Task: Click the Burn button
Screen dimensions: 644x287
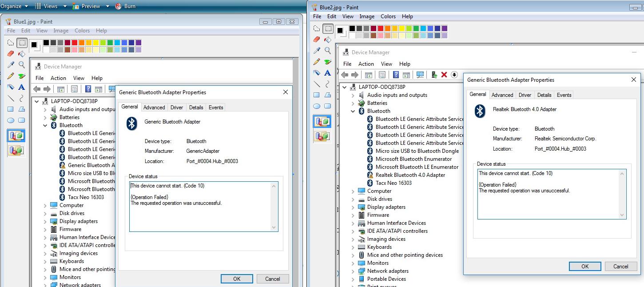Action: click(x=125, y=6)
